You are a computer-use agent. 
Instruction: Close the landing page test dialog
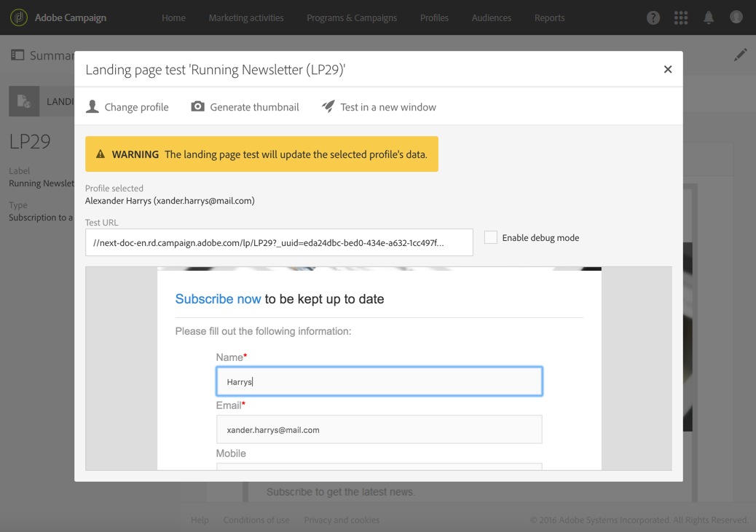(x=668, y=69)
